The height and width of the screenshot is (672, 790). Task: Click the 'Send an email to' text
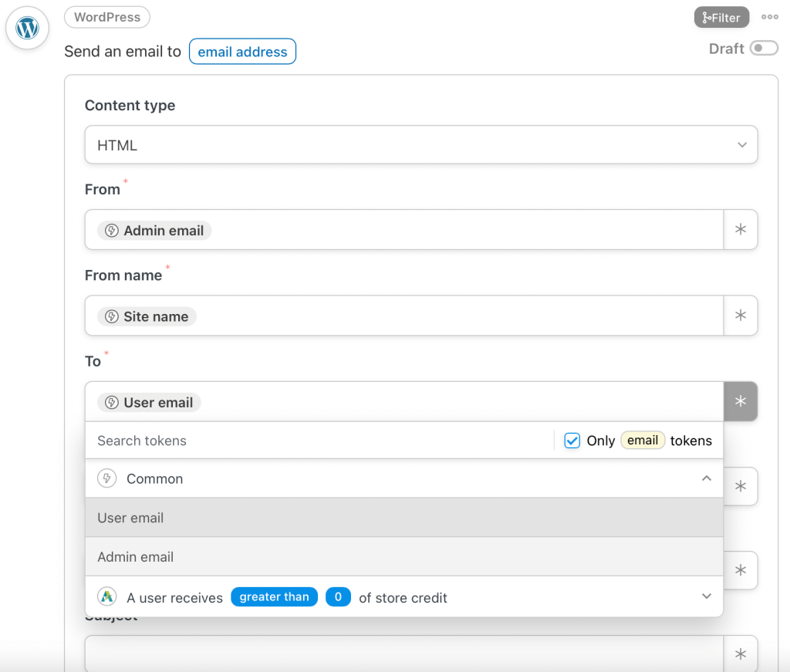[x=123, y=52]
